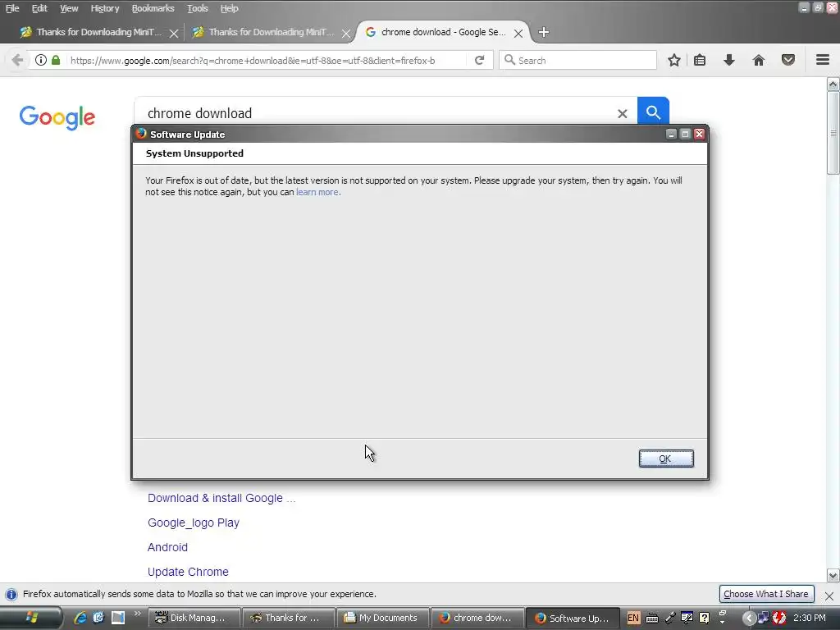Launch Internet Explorer from quick launch
The image size is (840, 630).
[80, 618]
